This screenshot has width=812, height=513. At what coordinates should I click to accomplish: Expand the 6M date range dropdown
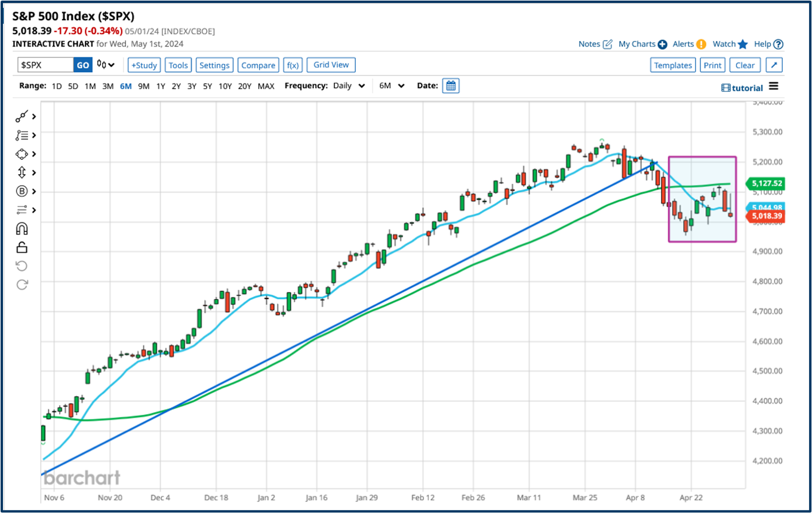click(x=391, y=85)
